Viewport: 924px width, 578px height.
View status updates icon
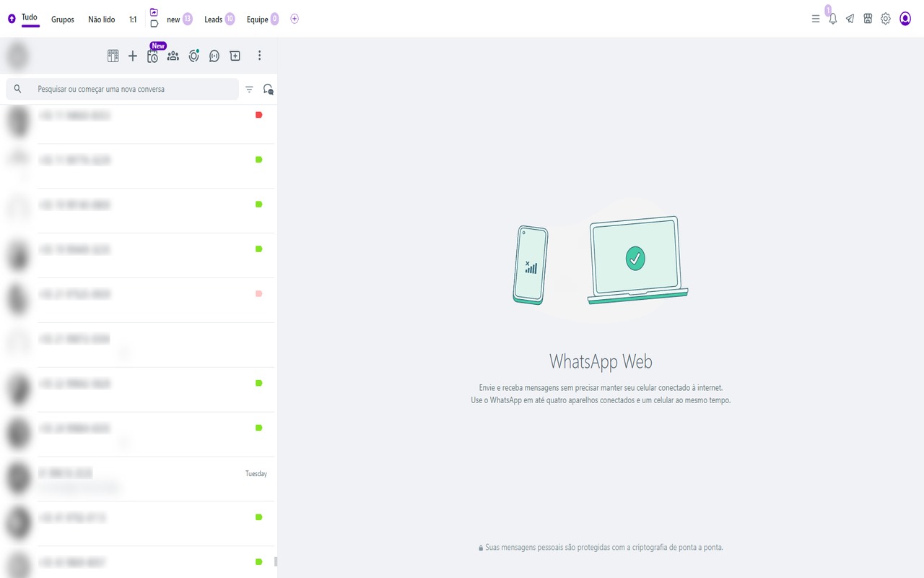click(x=193, y=56)
